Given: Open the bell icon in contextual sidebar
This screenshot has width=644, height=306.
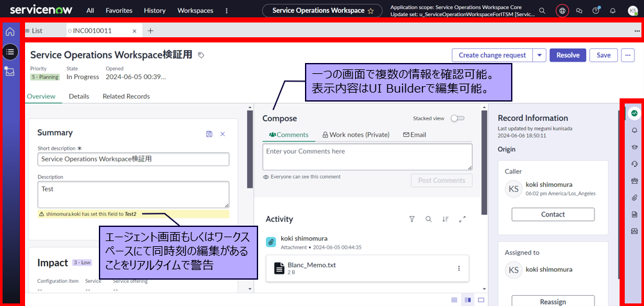Looking at the screenshot, I should [634, 130].
